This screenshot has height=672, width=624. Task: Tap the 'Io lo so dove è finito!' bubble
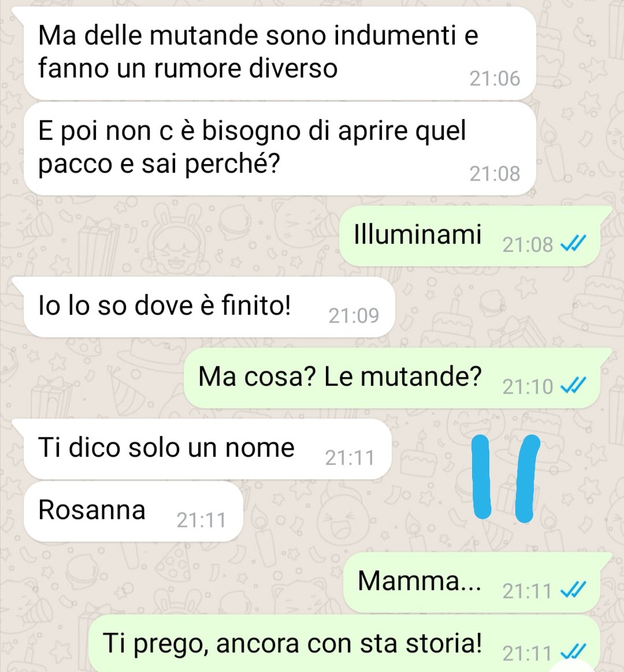coord(209,307)
